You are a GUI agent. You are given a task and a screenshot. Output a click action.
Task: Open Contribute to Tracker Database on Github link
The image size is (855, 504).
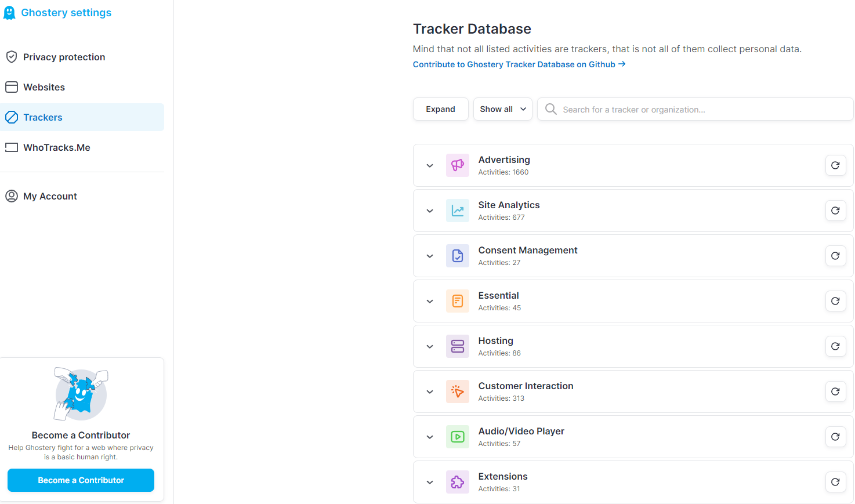tap(519, 64)
